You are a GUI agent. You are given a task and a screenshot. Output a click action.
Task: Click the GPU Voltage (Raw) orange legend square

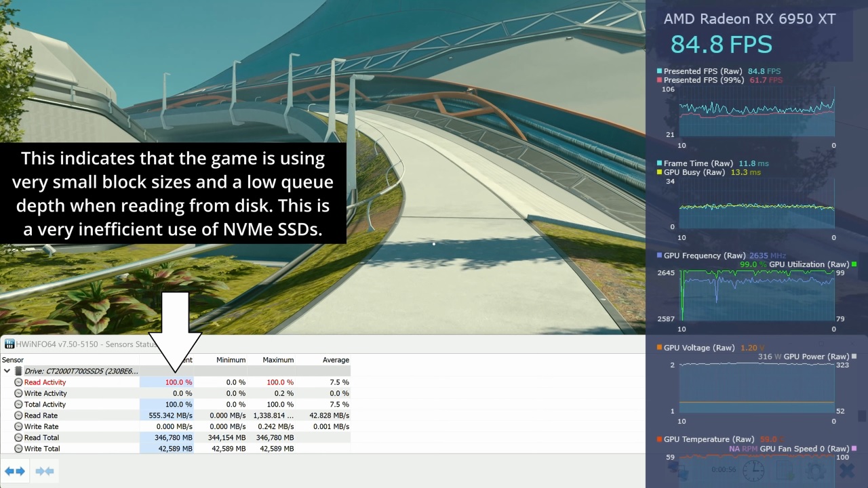pyautogui.click(x=659, y=348)
